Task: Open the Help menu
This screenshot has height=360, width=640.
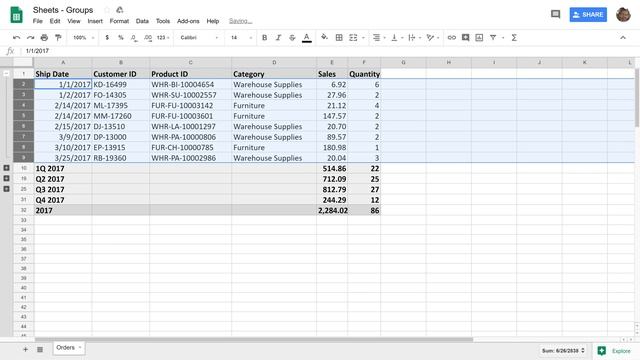Action: click(x=213, y=21)
